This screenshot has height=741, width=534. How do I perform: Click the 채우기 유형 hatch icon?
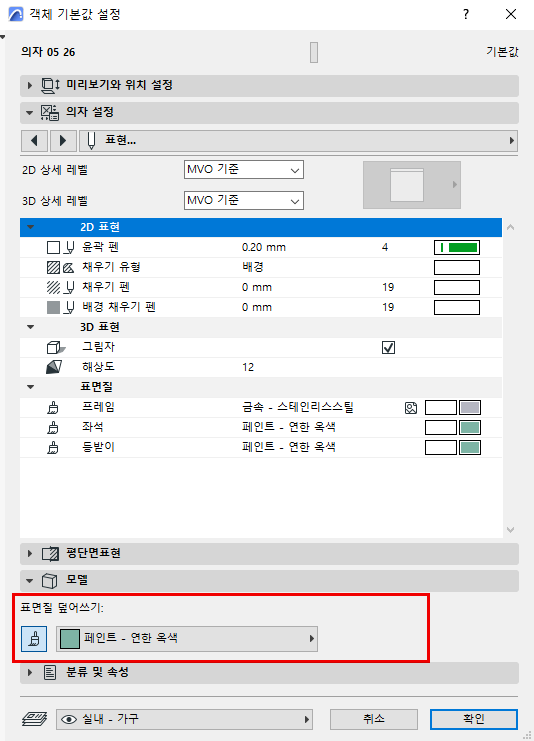point(53,267)
